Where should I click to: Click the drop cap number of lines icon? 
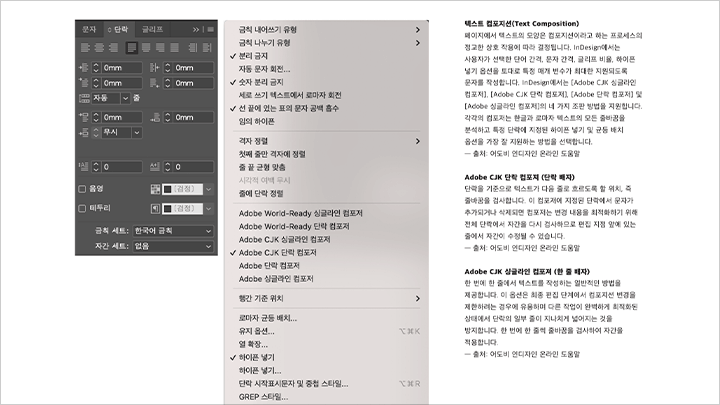point(84,167)
